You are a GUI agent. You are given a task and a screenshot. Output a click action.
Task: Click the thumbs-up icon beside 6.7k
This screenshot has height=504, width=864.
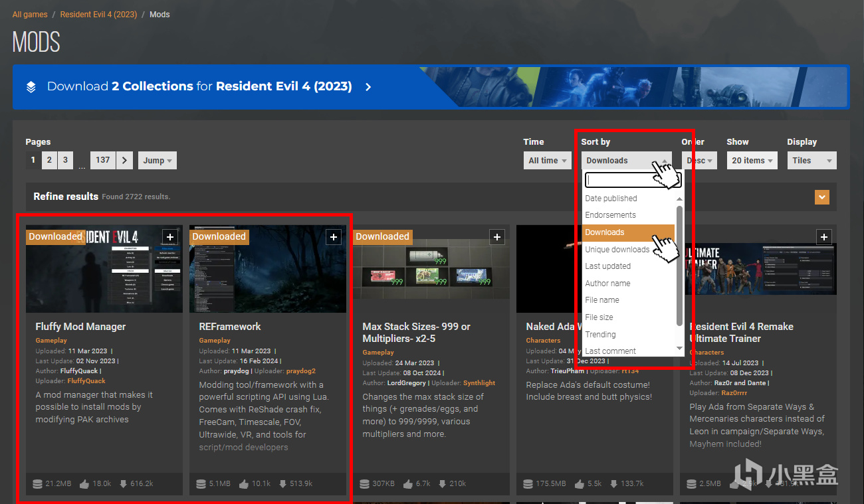coord(407,483)
